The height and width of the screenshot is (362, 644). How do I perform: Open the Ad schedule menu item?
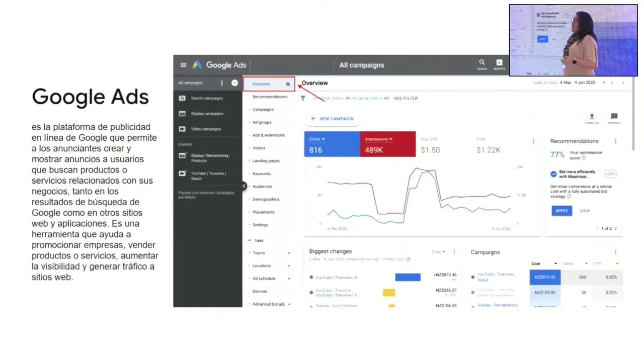point(264,279)
